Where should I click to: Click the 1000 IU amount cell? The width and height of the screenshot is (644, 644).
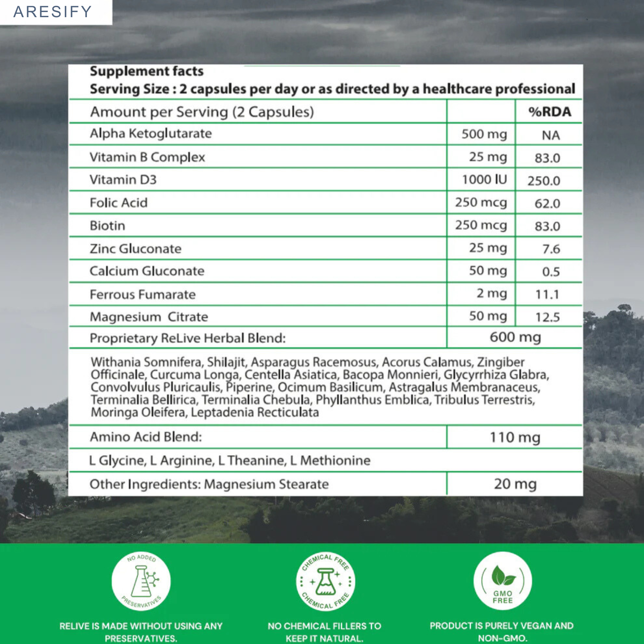485,179
